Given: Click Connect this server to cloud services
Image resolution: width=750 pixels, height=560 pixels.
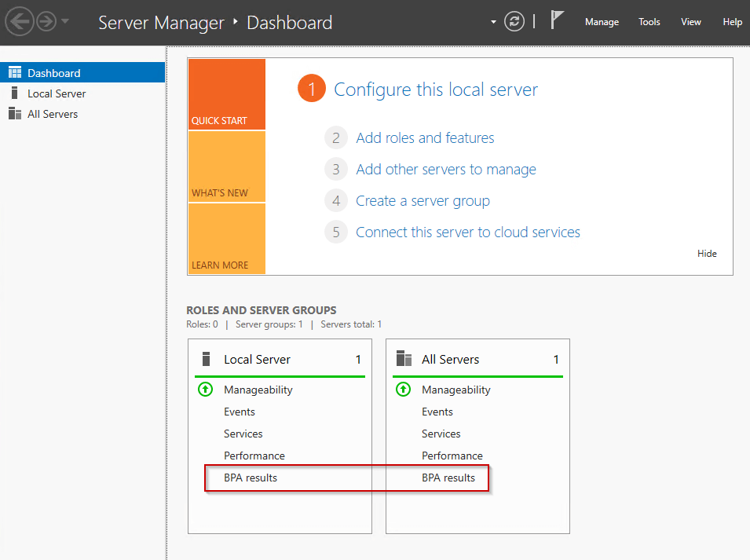Looking at the screenshot, I should point(468,232).
